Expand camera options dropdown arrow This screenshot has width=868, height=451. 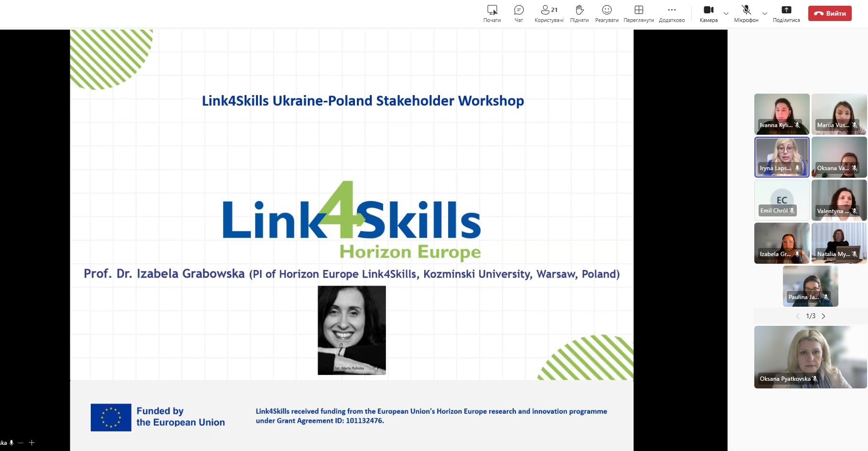pos(726,13)
